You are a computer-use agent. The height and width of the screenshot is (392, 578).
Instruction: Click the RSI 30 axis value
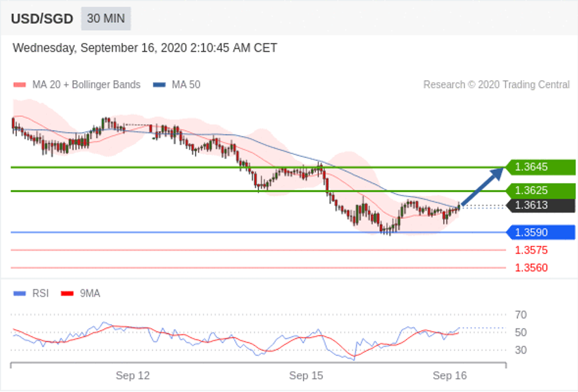point(521,350)
